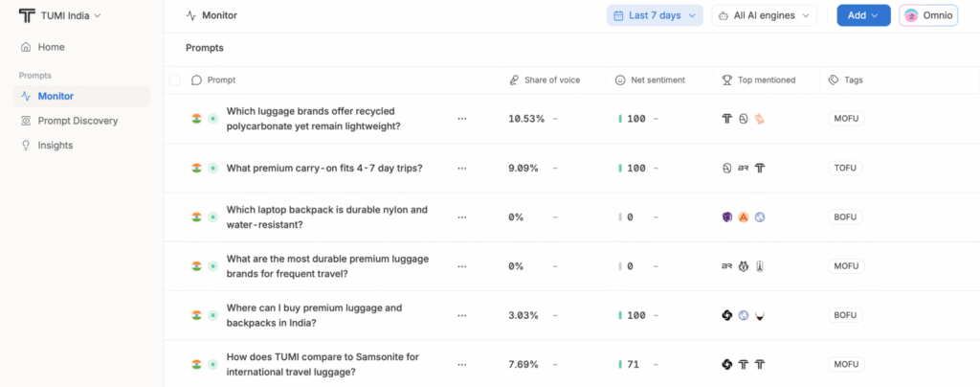Click the Home house icon
Viewport: 980px width, 387px height.
(x=26, y=48)
